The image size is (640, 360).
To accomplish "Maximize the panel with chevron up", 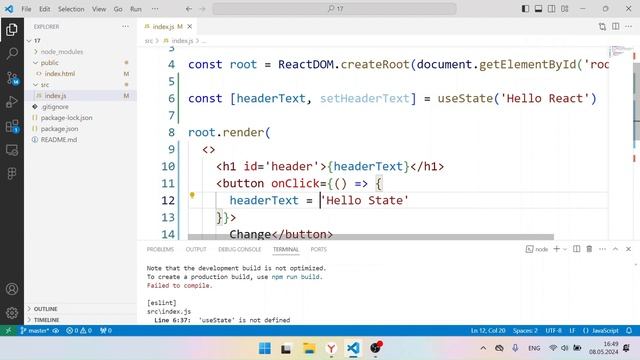I will pyautogui.click(x=616, y=249).
